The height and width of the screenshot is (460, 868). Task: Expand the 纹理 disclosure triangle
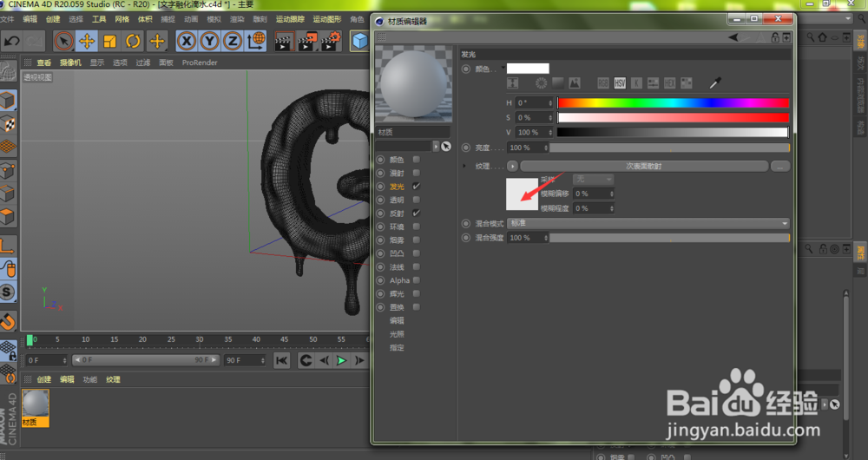pyautogui.click(x=465, y=166)
